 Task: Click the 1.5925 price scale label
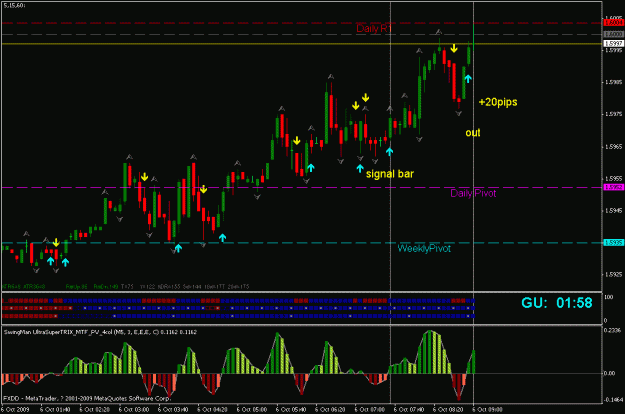pos(614,275)
